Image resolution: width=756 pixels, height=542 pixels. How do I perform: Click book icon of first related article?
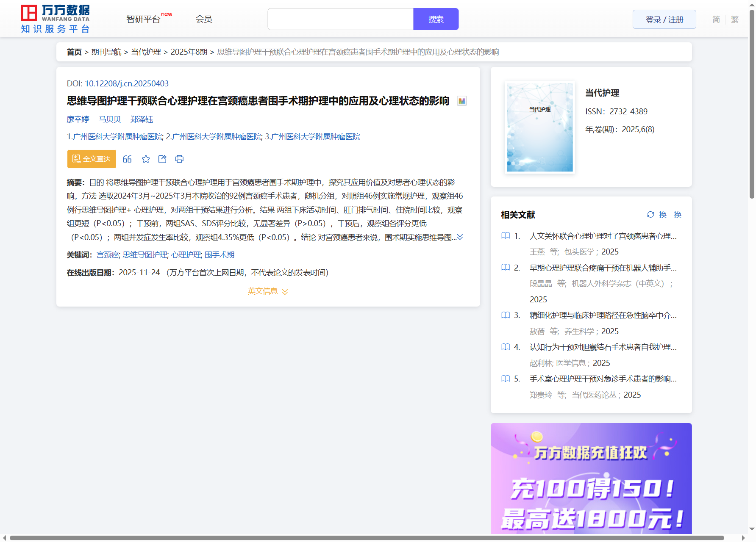[x=506, y=236]
